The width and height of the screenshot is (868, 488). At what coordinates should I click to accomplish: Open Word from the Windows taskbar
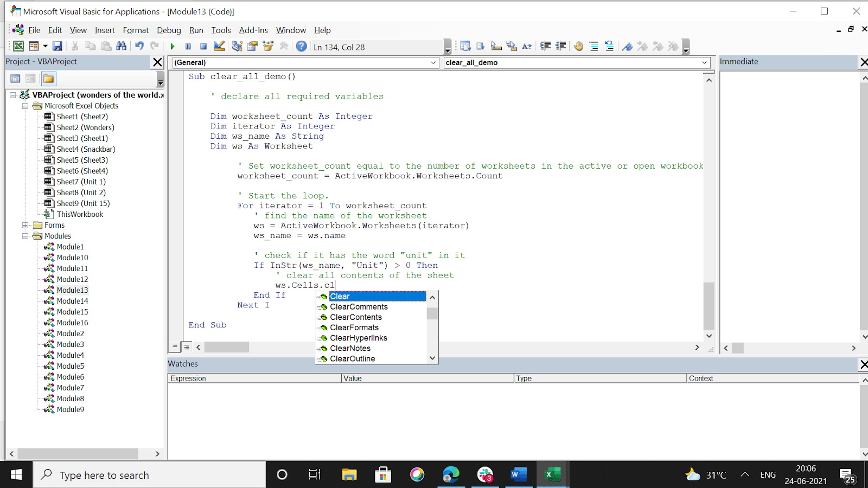pyautogui.click(x=518, y=475)
